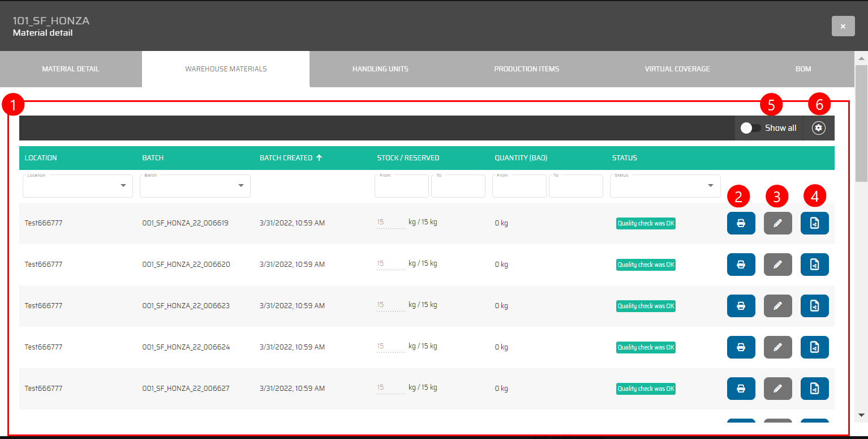Enable the Show all toggle

(751, 128)
